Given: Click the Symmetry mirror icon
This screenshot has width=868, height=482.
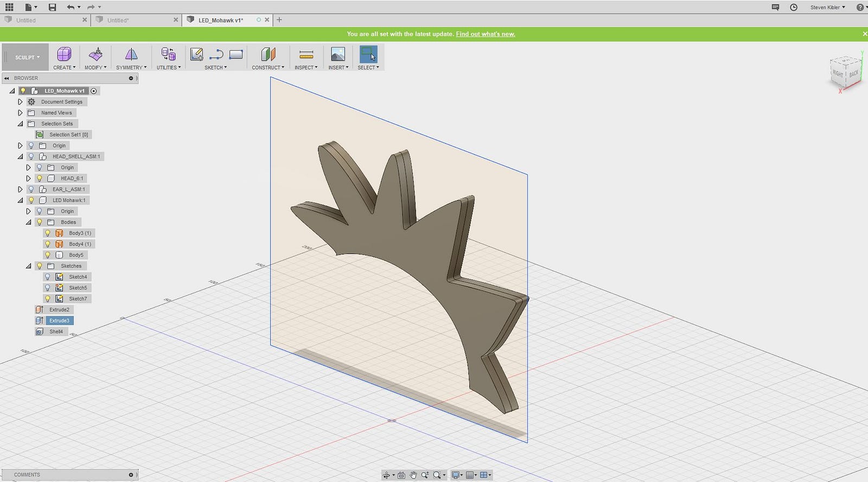Looking at the screenshot, I should pyautogui.click(x=131, y=54).
